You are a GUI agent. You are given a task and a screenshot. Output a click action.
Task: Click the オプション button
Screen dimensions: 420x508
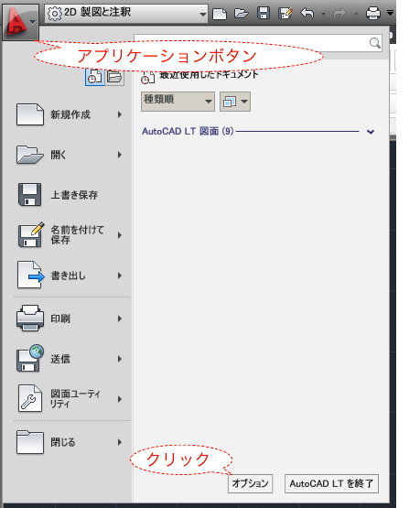[x=250, y=483]
